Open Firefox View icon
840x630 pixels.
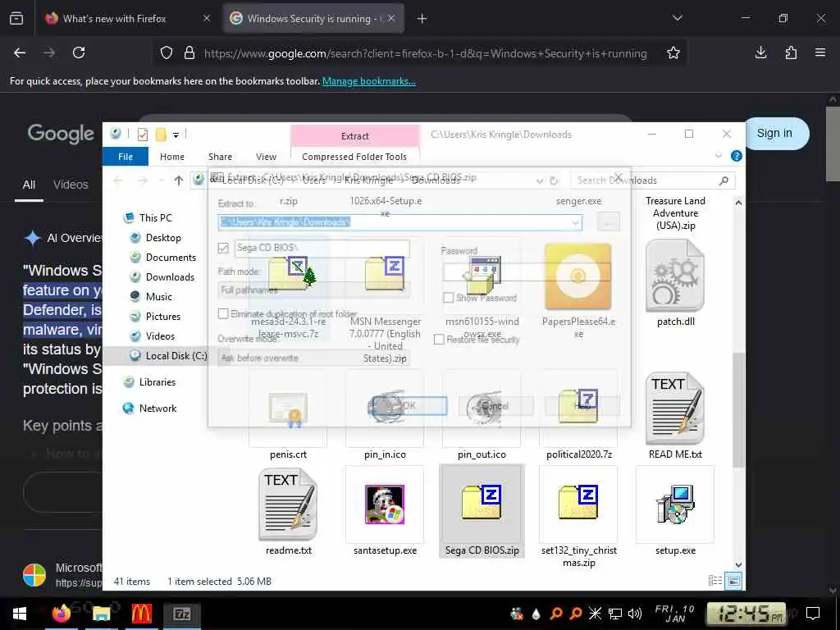16,19
